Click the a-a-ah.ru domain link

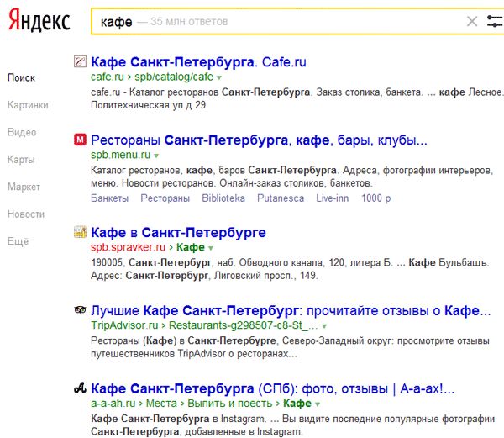(x=113, y=404)
